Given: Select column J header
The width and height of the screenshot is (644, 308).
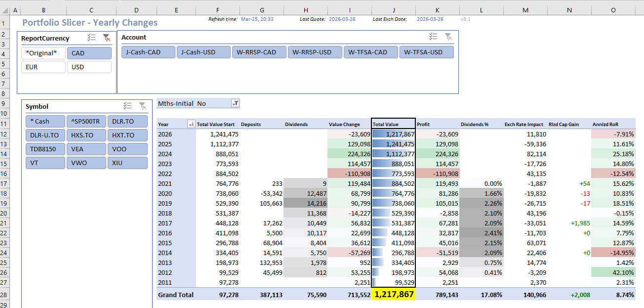Looking at the screenshot, I should 394,10.
